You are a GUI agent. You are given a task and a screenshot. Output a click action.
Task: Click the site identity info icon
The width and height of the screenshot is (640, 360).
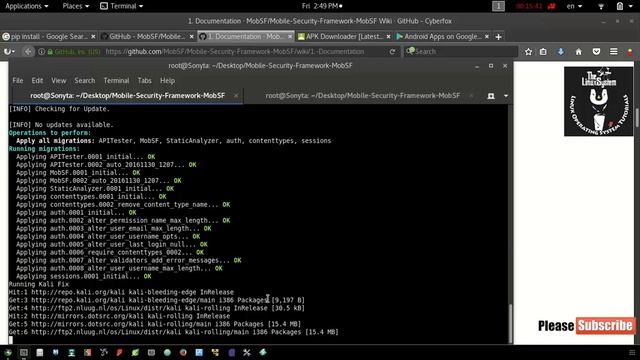point(41,51)
